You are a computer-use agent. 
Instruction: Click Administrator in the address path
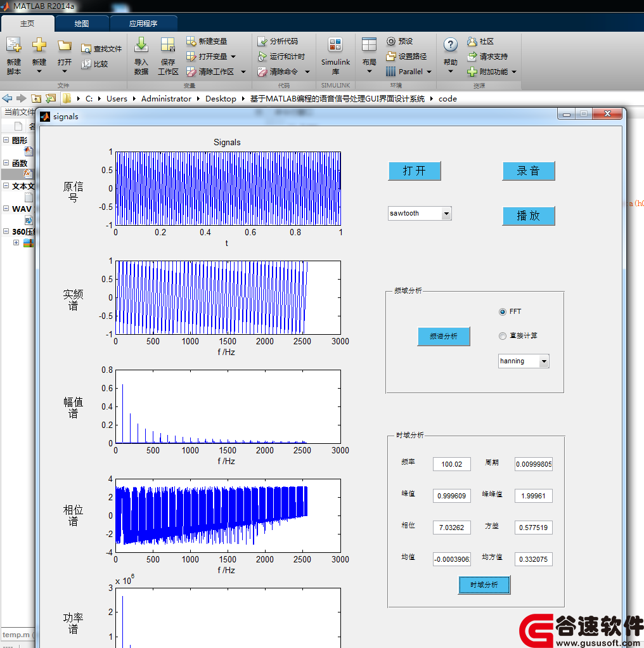[166, 99]
